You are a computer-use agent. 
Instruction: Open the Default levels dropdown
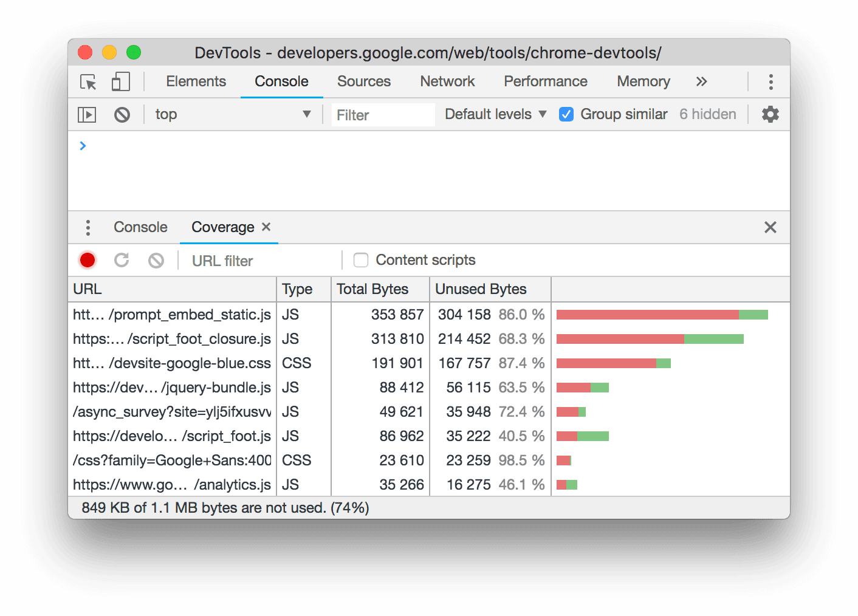493,114
